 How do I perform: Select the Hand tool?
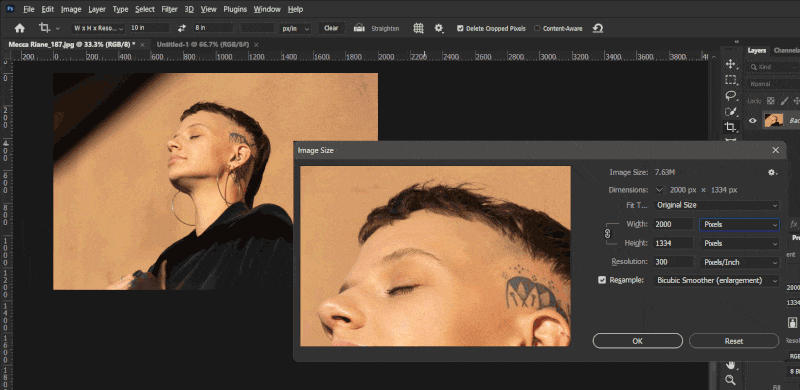coord(731,364)
